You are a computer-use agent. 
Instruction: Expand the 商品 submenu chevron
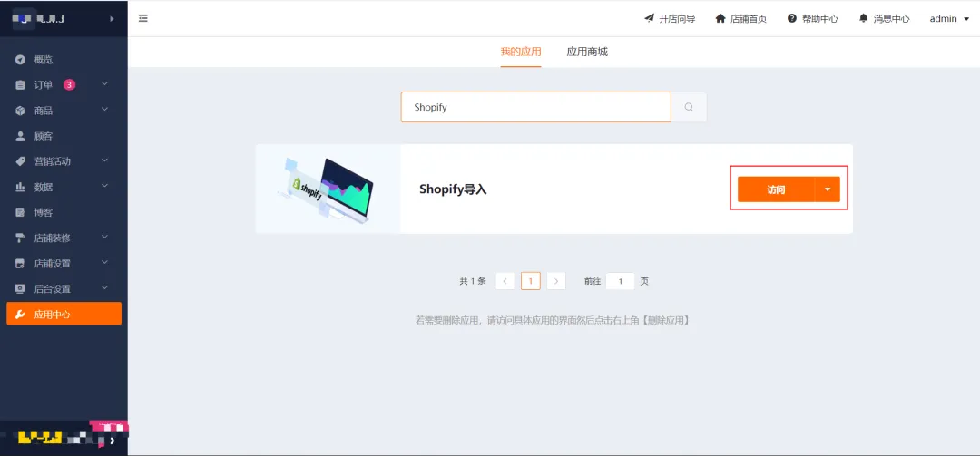[x=104, y=110]
